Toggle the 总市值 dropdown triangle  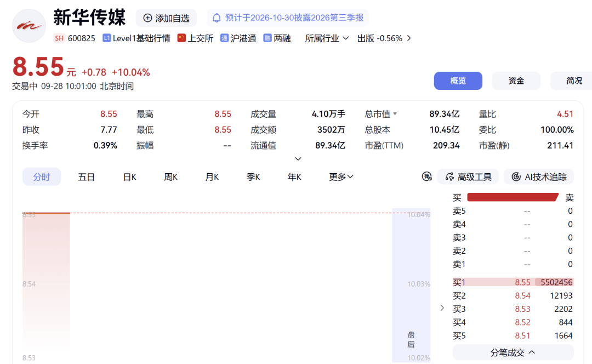point(395,113)
